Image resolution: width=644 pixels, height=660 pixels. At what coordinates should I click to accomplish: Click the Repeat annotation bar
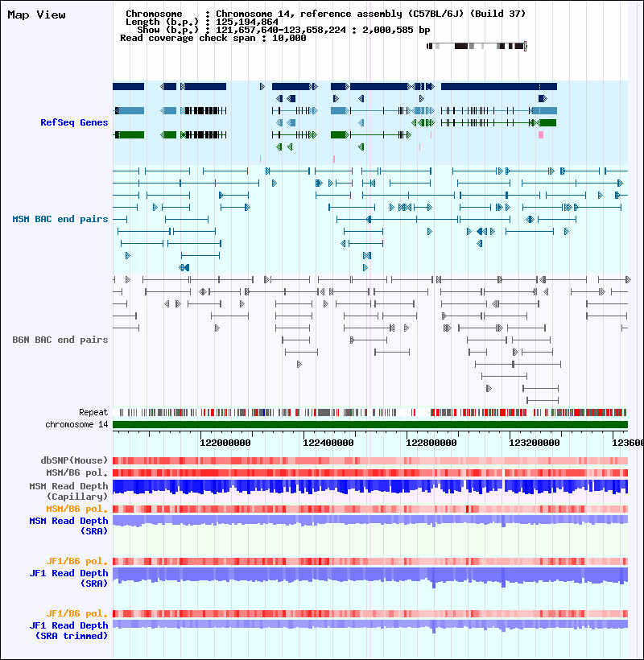click(x=370, y=412)
